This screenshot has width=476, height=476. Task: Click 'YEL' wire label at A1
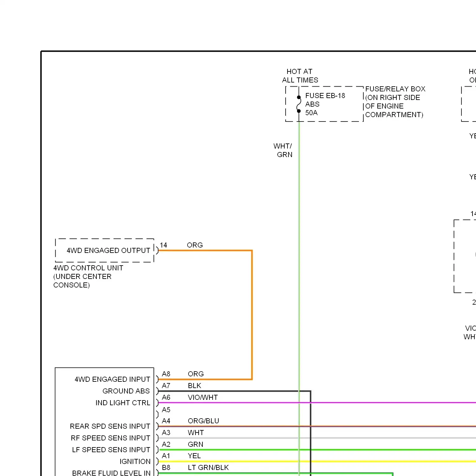pos(194,456)
